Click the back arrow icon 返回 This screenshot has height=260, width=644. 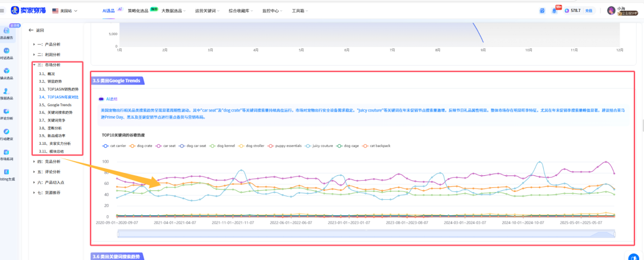tap(31, 30)
